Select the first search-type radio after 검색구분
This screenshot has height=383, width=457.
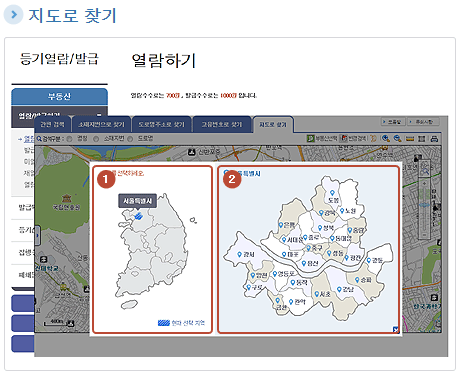[69, 139]
